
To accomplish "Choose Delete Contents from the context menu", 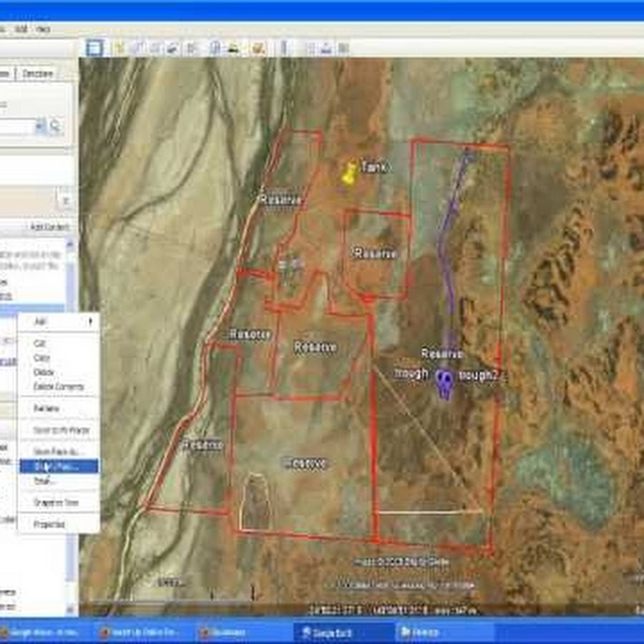I will click(x=59, y=387).
